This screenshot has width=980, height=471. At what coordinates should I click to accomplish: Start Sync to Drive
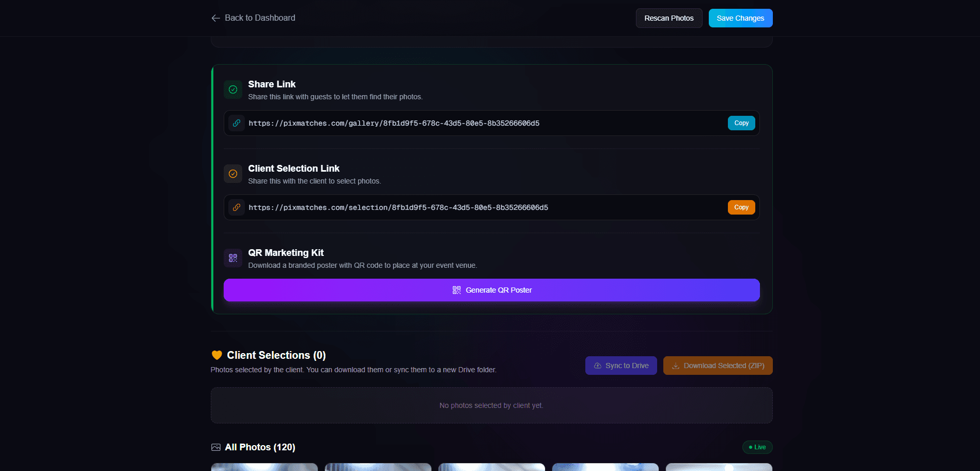tap(621, 366)
